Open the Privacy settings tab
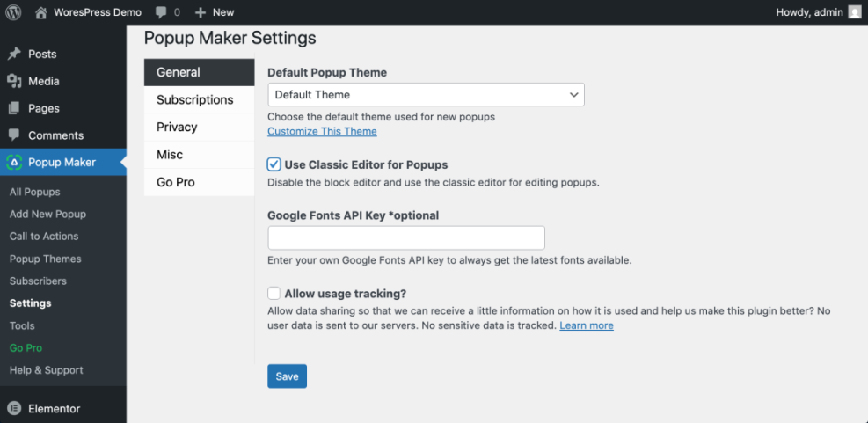 200,128
